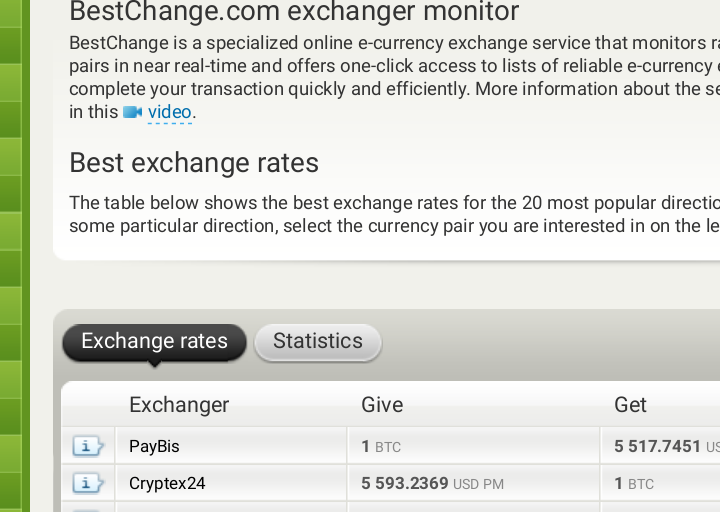Open the PayBis exchanger name
Viewport: 720px width, 512px height.
(154, 447)
